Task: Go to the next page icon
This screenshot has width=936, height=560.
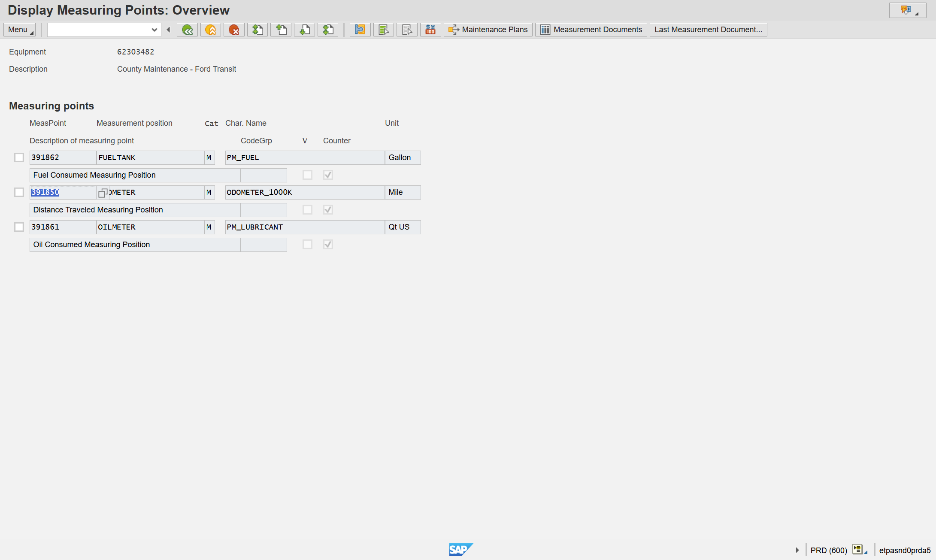Action: (305, 30)
